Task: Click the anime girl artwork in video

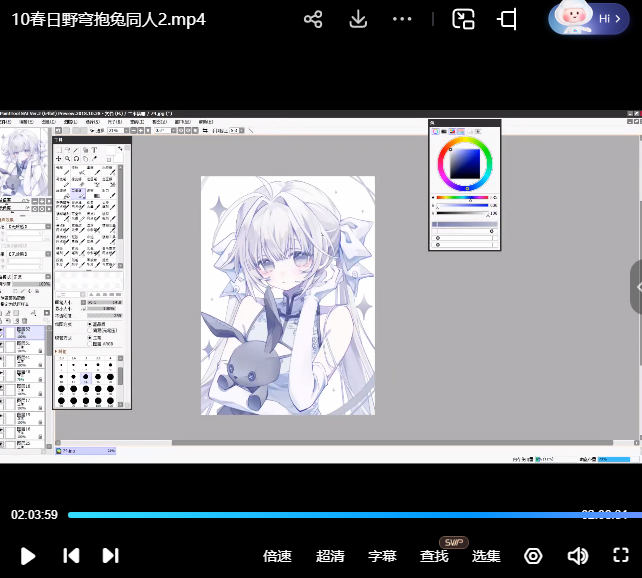Action: [x=288, y=295]
